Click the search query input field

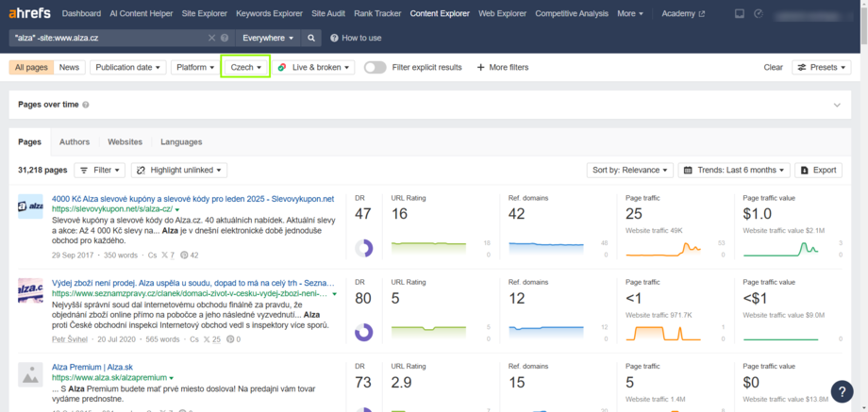104,38
